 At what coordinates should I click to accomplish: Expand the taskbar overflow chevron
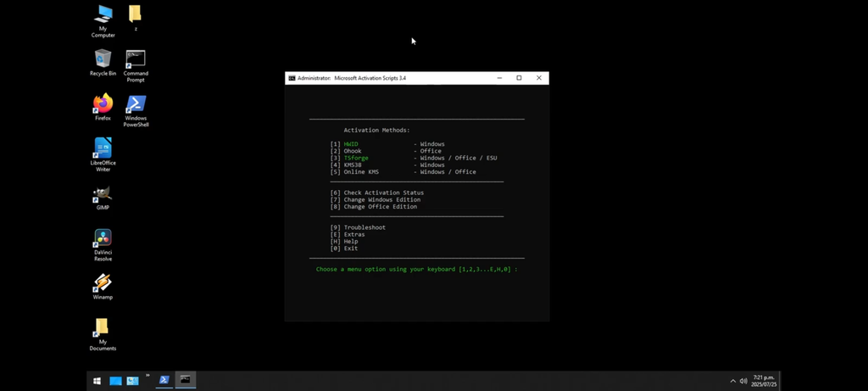147,376
